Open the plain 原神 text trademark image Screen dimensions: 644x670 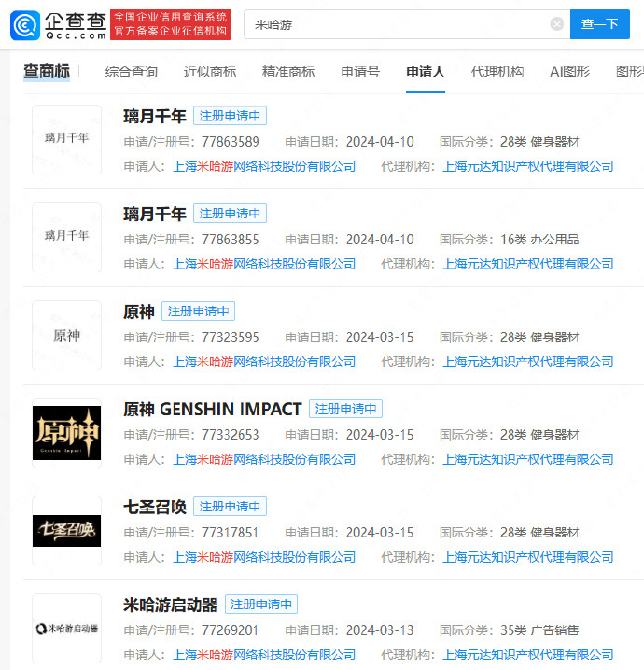66,335
